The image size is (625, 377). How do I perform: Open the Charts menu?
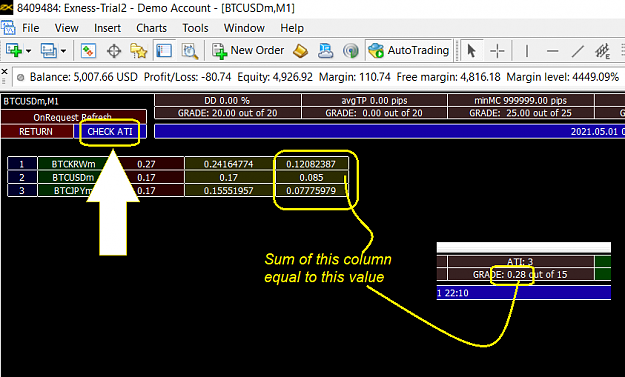(151, 28)
